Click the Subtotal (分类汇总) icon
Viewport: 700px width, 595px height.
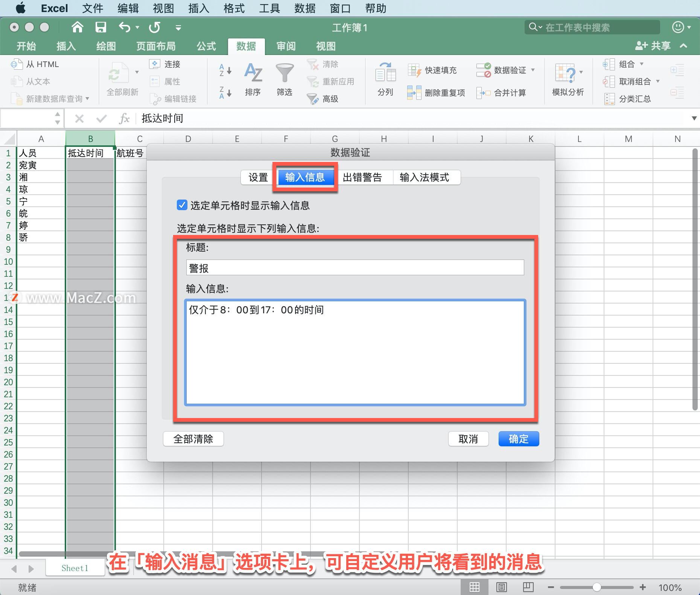tap(609, 99)
